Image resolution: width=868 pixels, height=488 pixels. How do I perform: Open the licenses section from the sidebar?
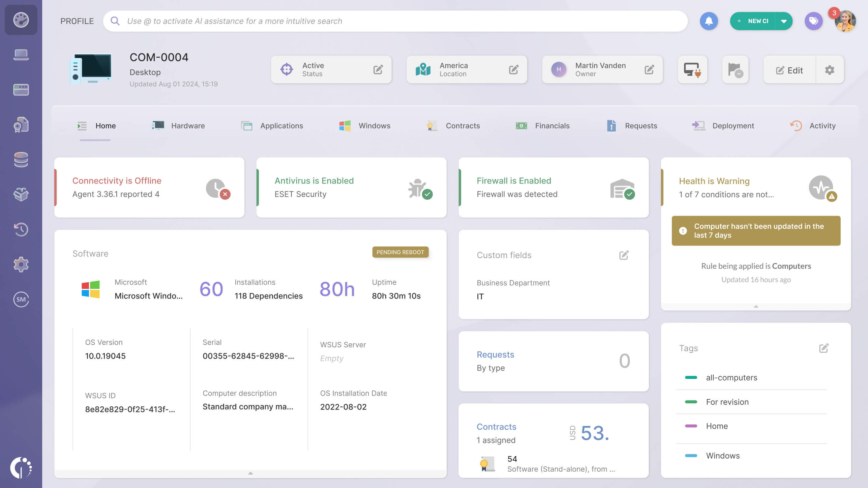21,124
